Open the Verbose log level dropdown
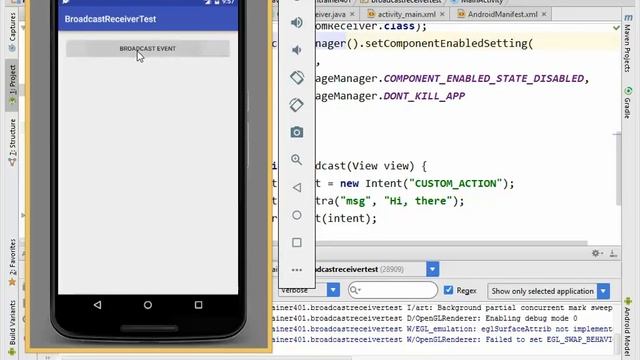 tap(333, 290)
